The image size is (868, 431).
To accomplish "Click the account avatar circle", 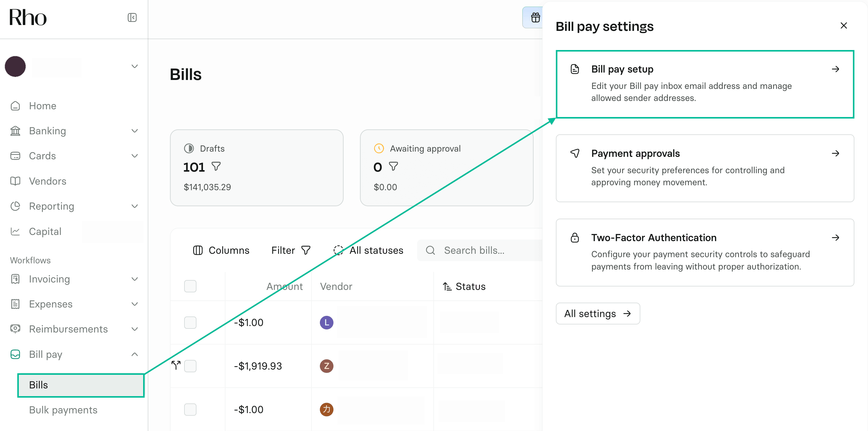I will 15,66.
